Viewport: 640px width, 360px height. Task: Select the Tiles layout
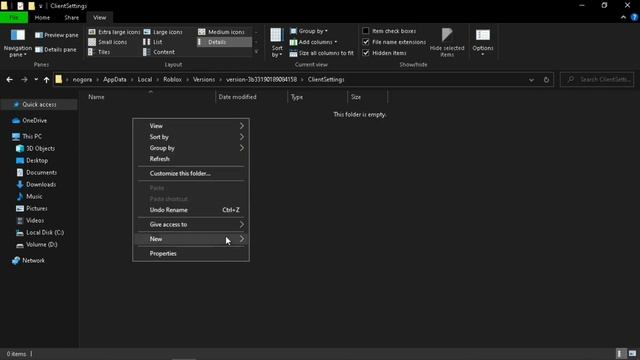(x=99, y=52)
